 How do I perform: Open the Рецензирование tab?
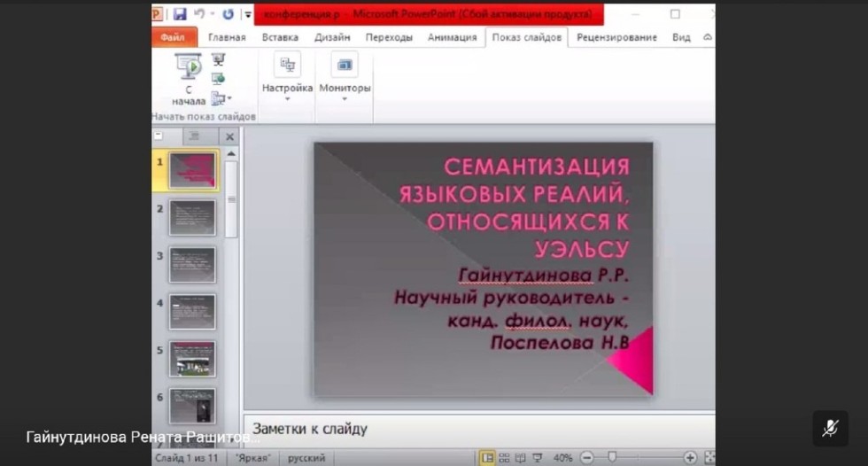coord(616,37)
